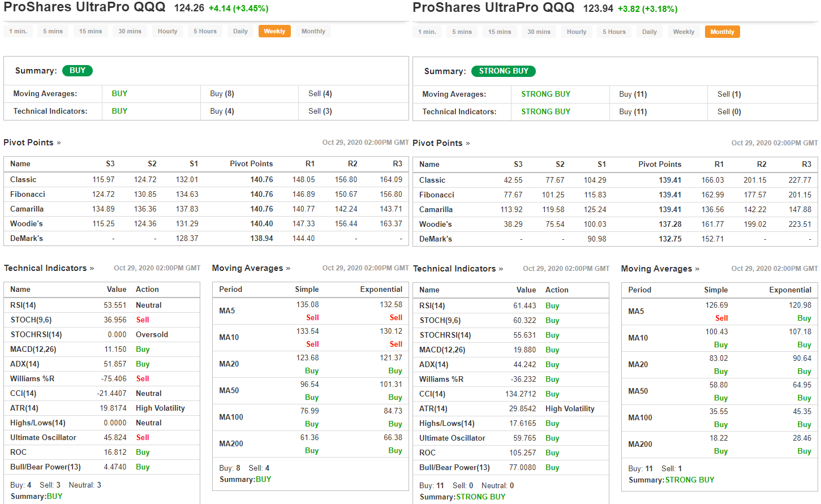This screenshot has height=504, width=821.
Task: Click Fibonacci R2 value 177.57
Action: (755, 195)
